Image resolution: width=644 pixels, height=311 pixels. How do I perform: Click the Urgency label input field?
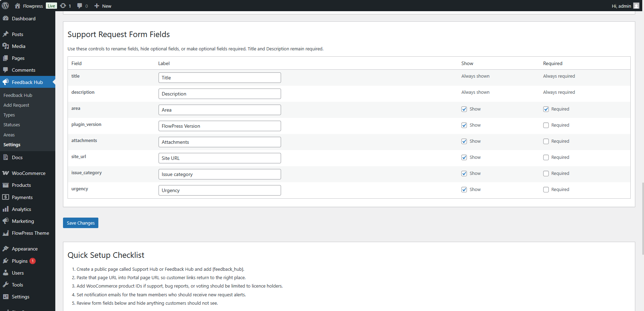220,190
